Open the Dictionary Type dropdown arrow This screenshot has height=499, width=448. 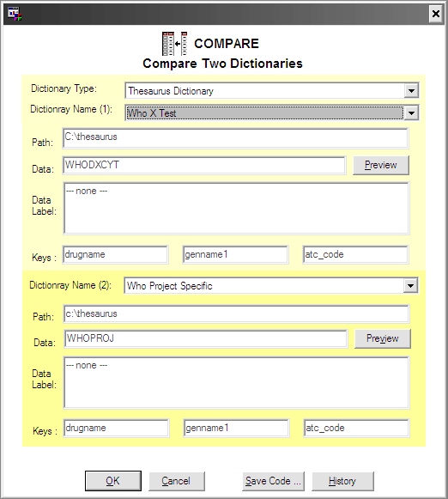[x=411, y=91]
